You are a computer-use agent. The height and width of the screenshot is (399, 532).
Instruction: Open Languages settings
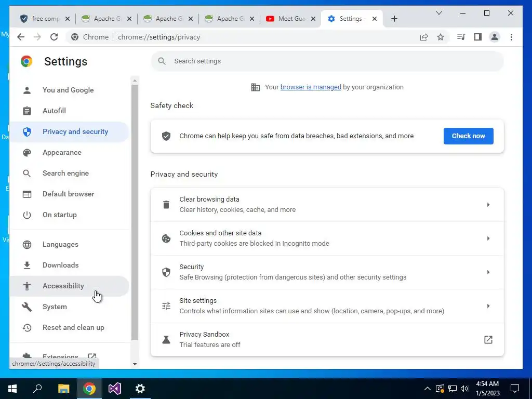pos(69,244)
